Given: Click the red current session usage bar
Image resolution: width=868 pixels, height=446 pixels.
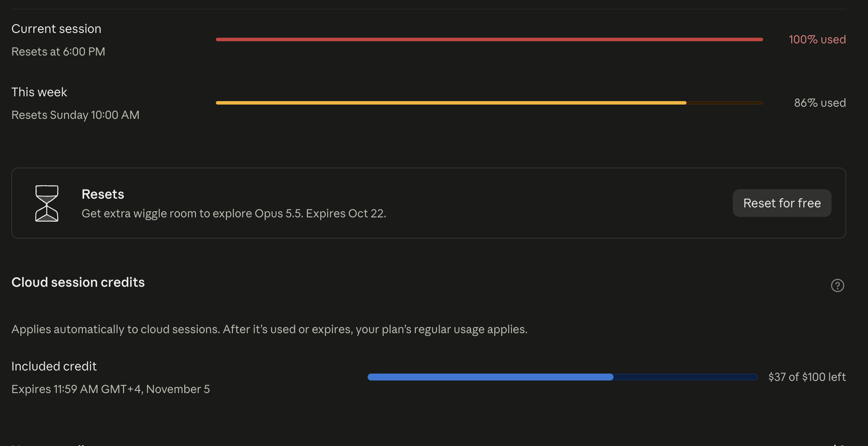Looking at the screenshot, I should (489, 39).
